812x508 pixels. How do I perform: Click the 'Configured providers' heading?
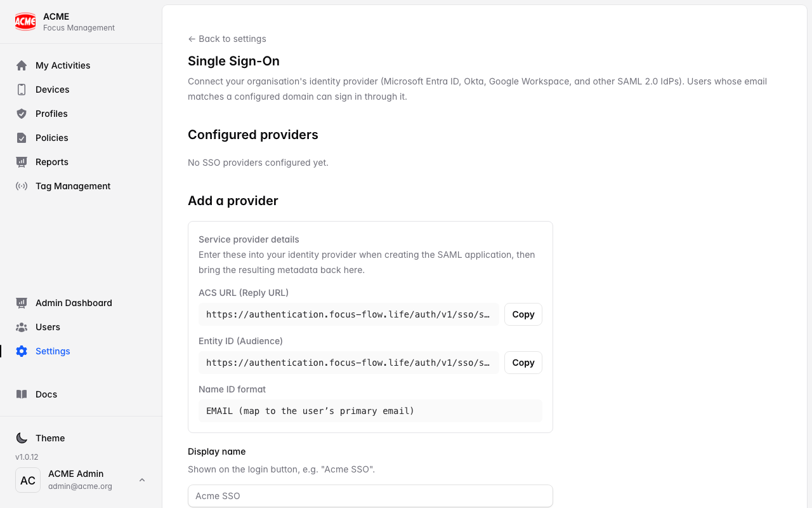[253, 135]
